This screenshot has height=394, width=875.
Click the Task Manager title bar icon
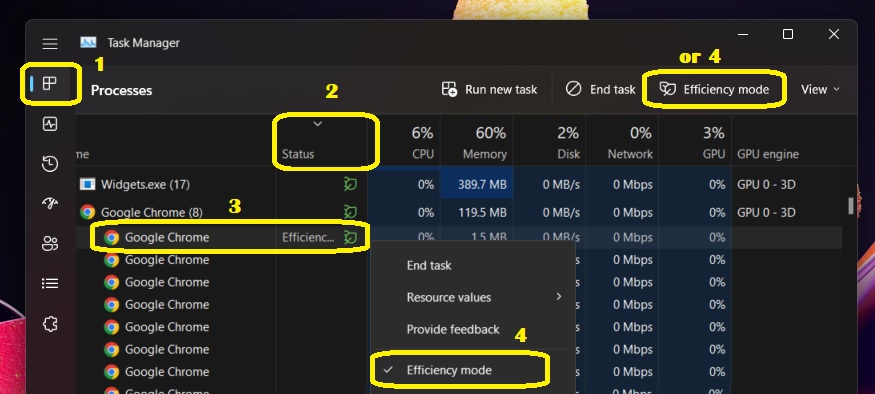(88, 43)
